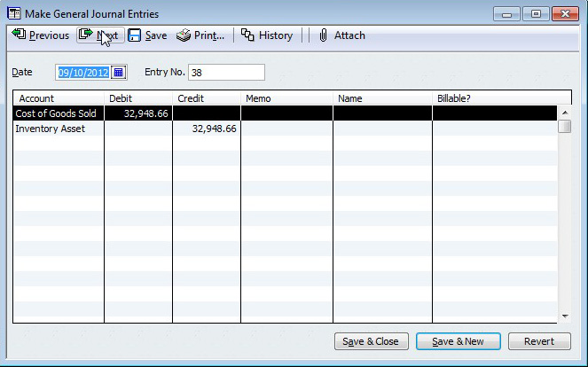Click the Inventory Asset credit amount 32,948.66

pos(207,129)
